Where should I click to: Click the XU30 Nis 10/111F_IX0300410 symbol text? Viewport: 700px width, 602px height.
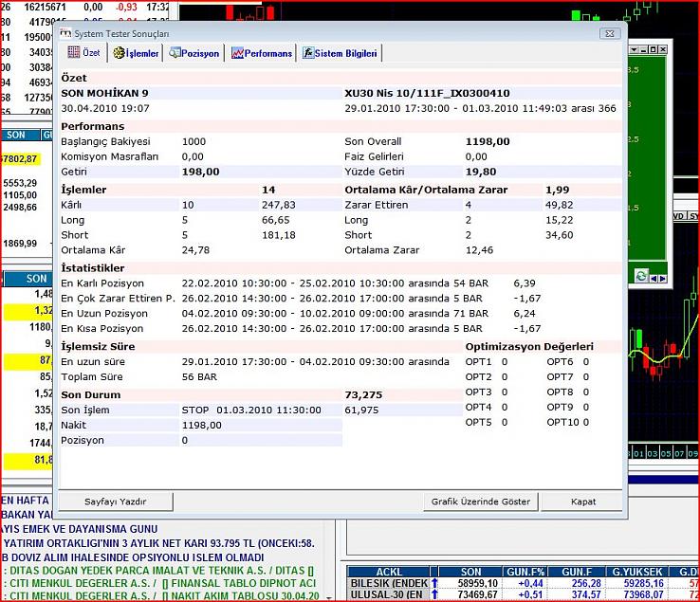point(427,93)
